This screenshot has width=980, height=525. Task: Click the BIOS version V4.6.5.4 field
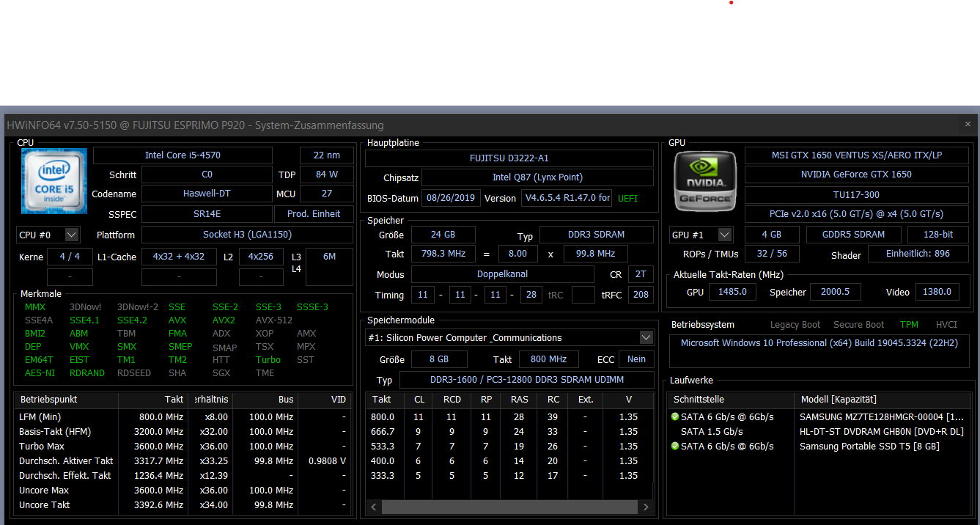(x=567, y=198)
